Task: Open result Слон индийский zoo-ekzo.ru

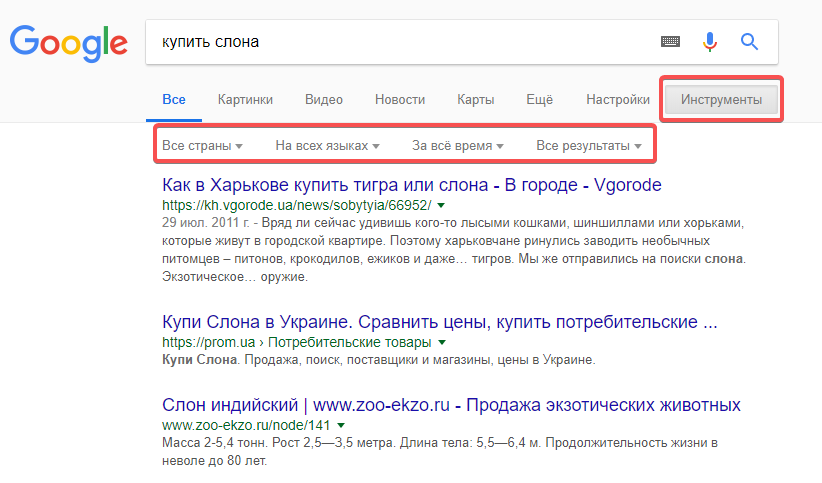Action: [x=451, y=405]
